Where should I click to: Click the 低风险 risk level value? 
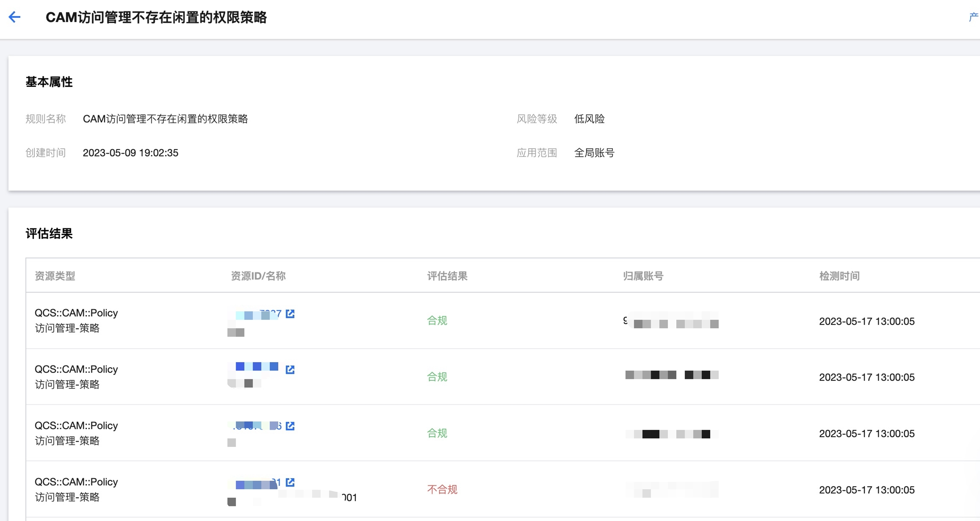(589, 119)
